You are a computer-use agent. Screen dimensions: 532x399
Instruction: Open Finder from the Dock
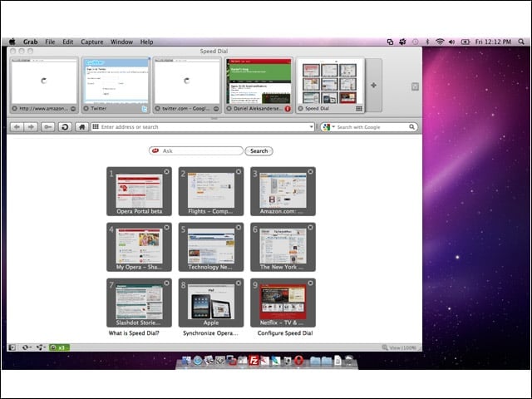[186, 361]
